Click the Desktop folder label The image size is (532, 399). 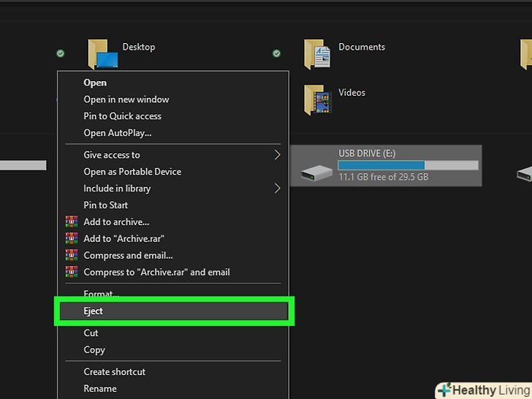pyautogui.click(x=139, y=47)
